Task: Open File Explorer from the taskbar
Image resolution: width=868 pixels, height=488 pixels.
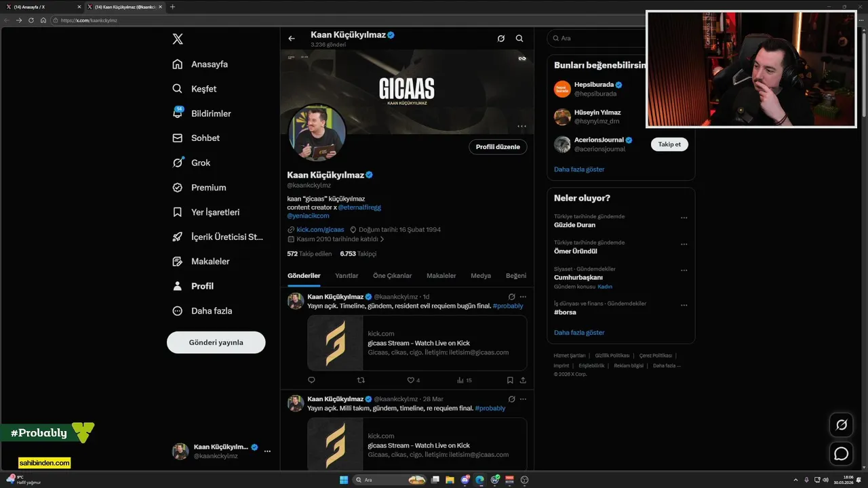Action: coord(450,480)
